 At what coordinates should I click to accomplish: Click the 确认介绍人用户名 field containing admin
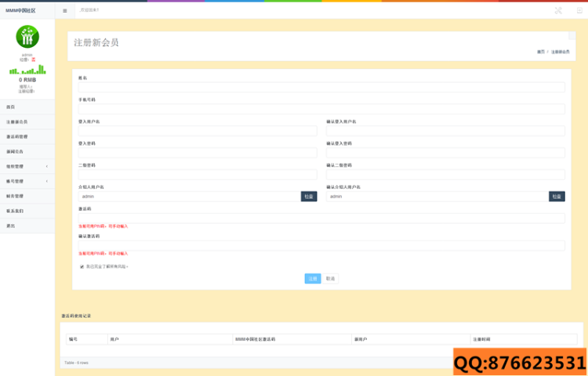pyautogui.click(x=437, y=197)
